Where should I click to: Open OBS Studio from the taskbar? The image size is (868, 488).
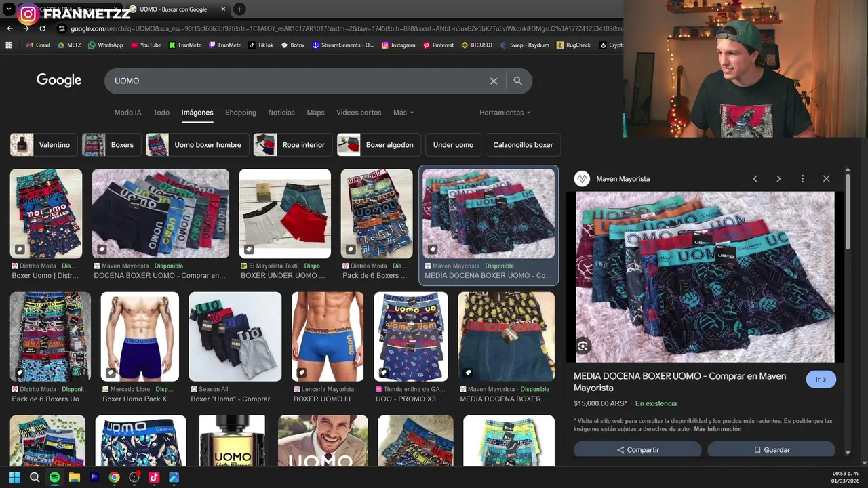click(x=134, y=477)
